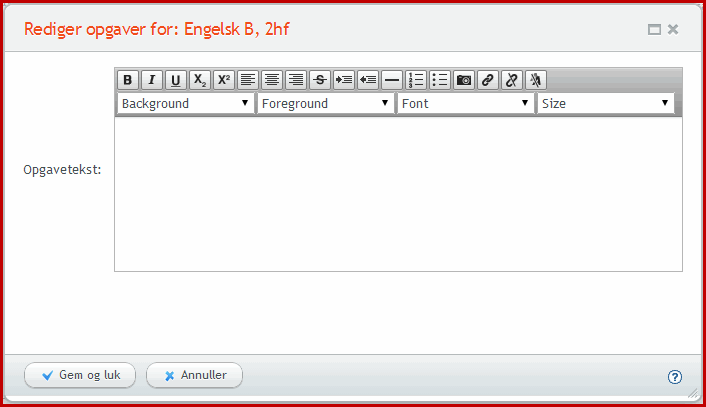Insert a horizontal rule line

coord(392,80)
